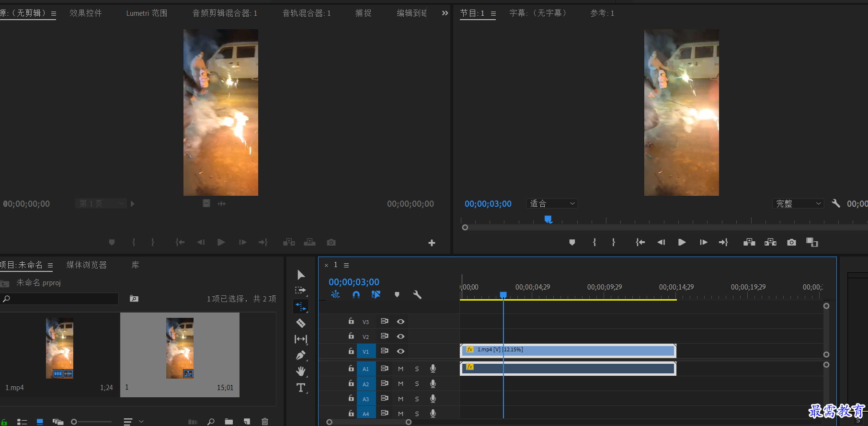Click the Program monitor timecode 00;00;03;00
868x426 pixels.
(x=488, y=204)
